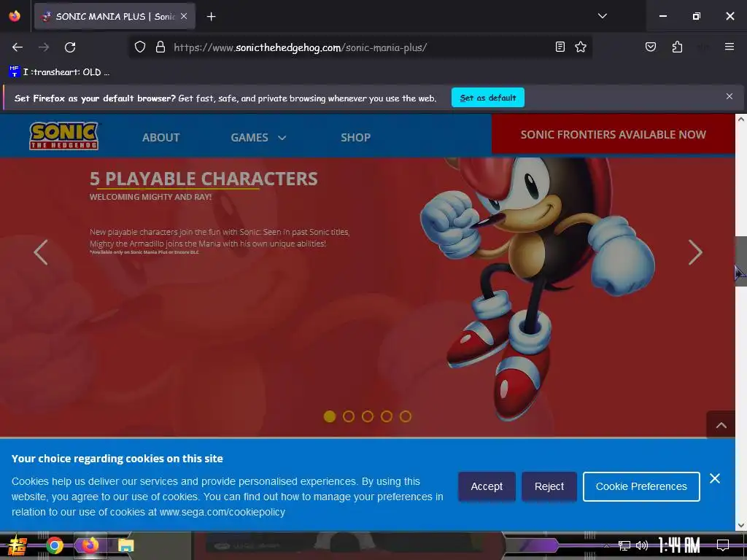Select fourth carousel dot
The image size is (747, 560).
387,416
